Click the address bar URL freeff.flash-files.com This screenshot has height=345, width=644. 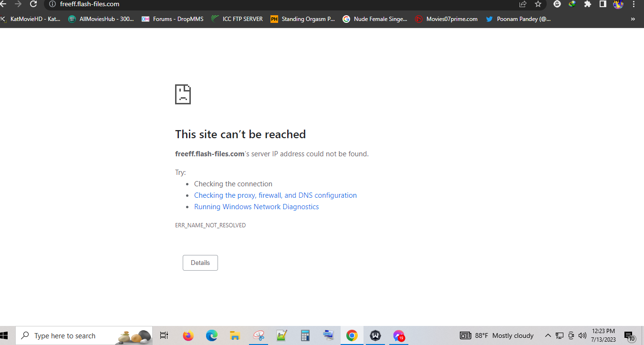pyautogui.click(x=90, y=4)
